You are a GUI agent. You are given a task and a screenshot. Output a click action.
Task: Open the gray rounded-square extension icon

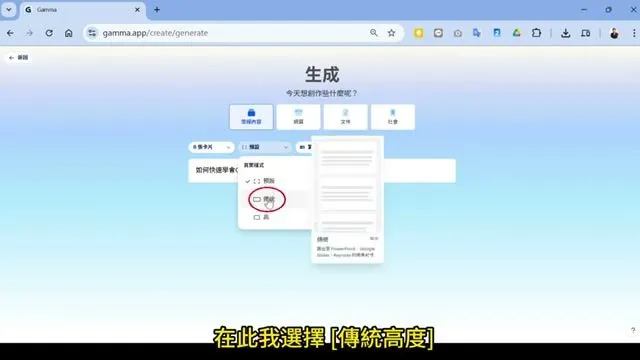point(438,33)
